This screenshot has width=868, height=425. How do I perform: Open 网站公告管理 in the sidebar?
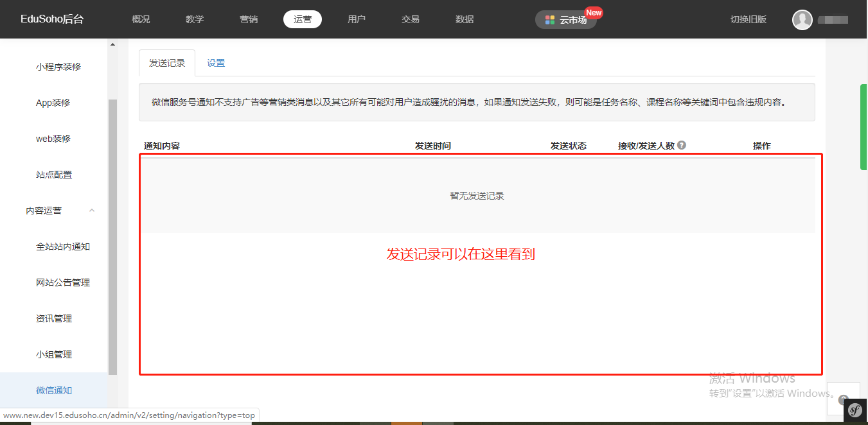point(63,282)
